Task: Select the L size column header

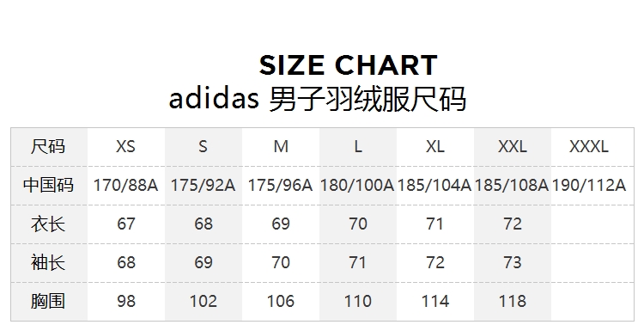Action: click(358, 147)
